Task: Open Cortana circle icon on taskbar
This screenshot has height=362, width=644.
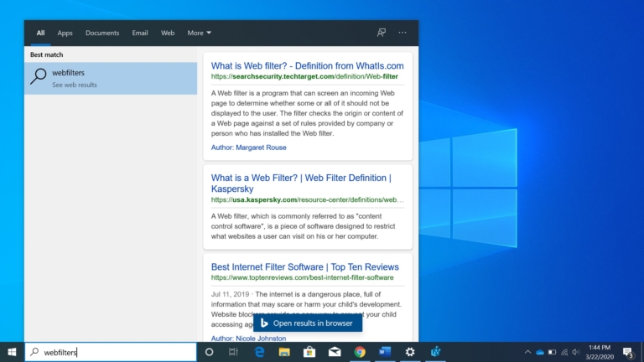Action: [209, 352]
